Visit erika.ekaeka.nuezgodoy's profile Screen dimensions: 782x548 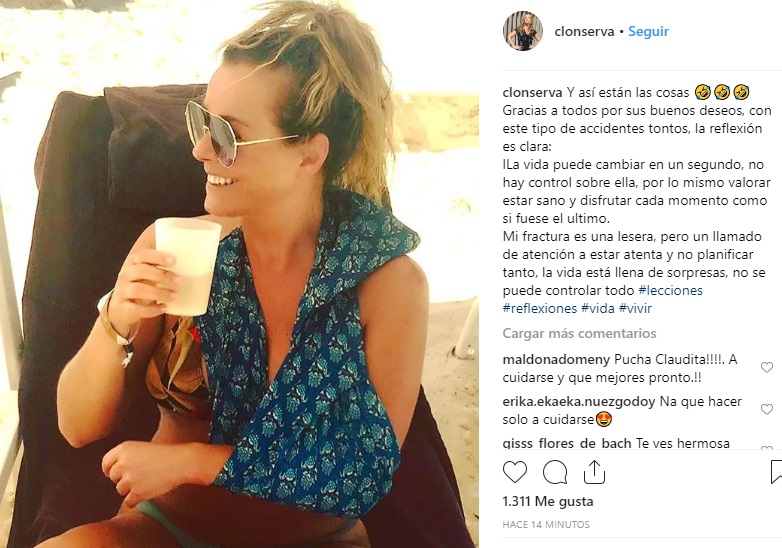(579, 401)
